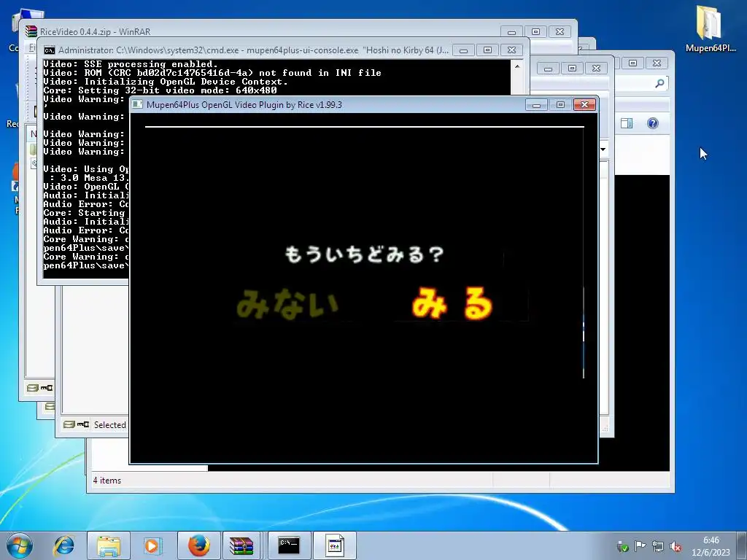Maximize the RiceVideo 0.4.4.zip WinRAR window
Screen dimensions: 747x560
point(535,32)
